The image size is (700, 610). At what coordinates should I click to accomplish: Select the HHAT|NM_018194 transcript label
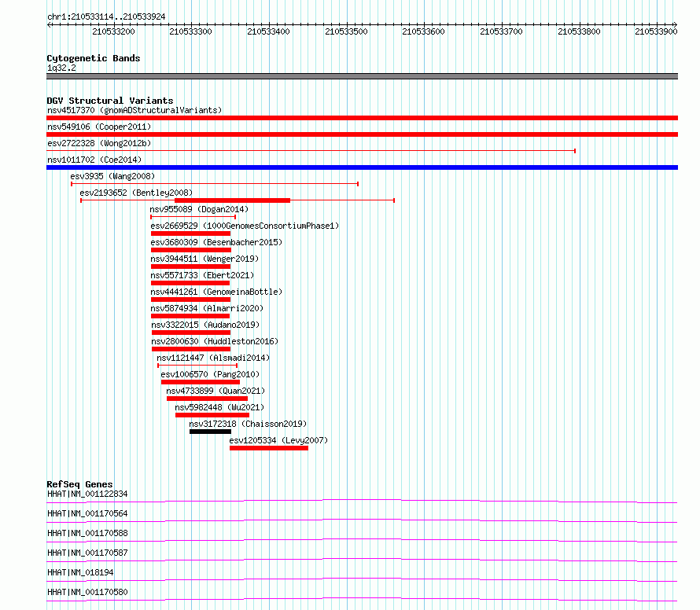click(80, 572)
